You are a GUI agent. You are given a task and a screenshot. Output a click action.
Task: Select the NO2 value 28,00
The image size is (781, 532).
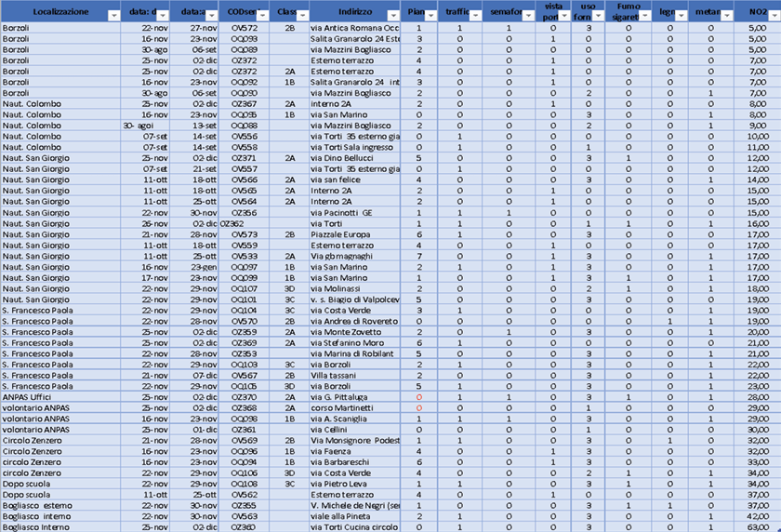(758, 397)
